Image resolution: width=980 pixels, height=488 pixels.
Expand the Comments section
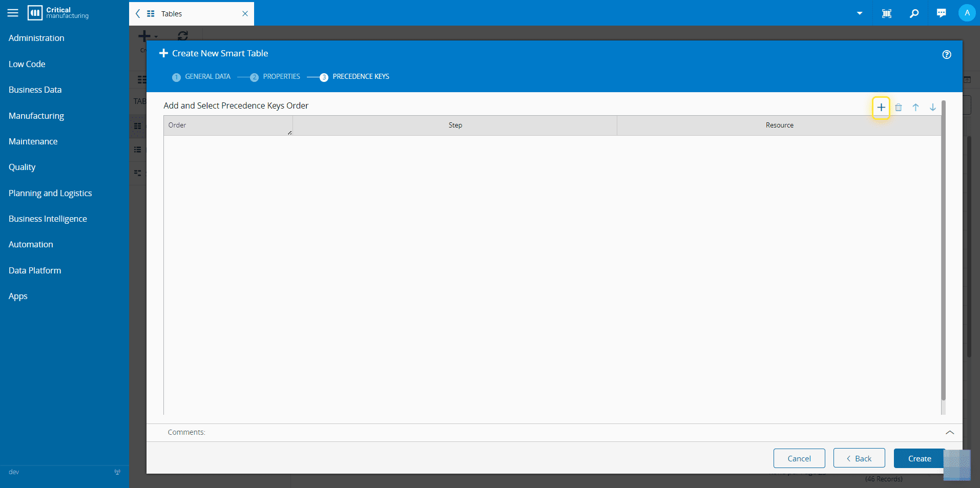949,433
